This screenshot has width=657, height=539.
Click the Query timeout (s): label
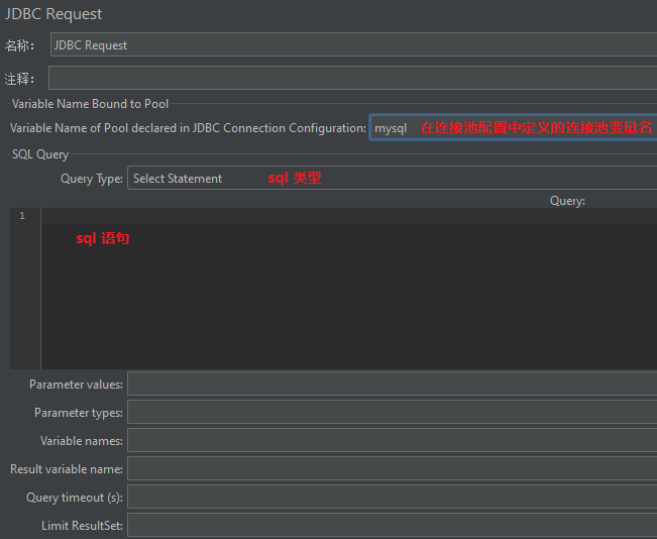(74, 498)
